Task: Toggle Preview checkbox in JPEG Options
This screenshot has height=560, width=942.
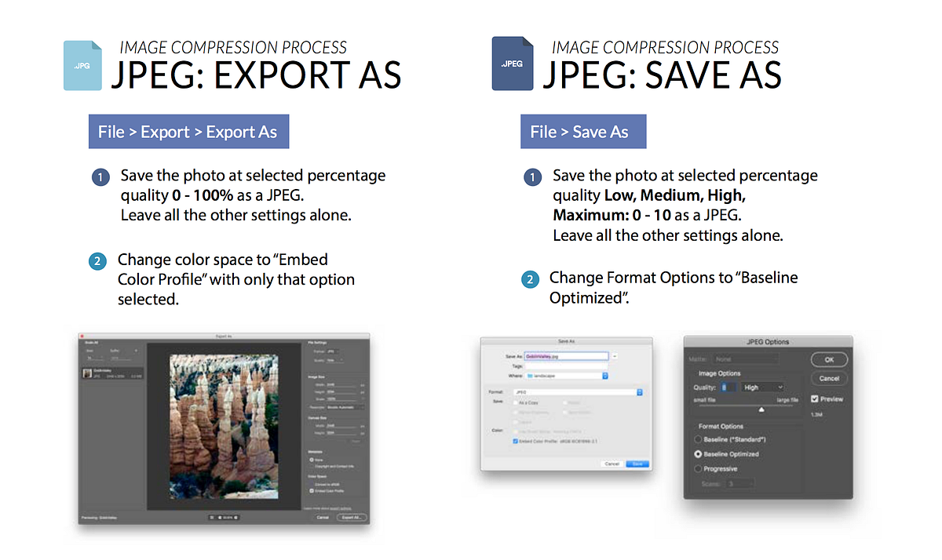Action: point(815,399)
